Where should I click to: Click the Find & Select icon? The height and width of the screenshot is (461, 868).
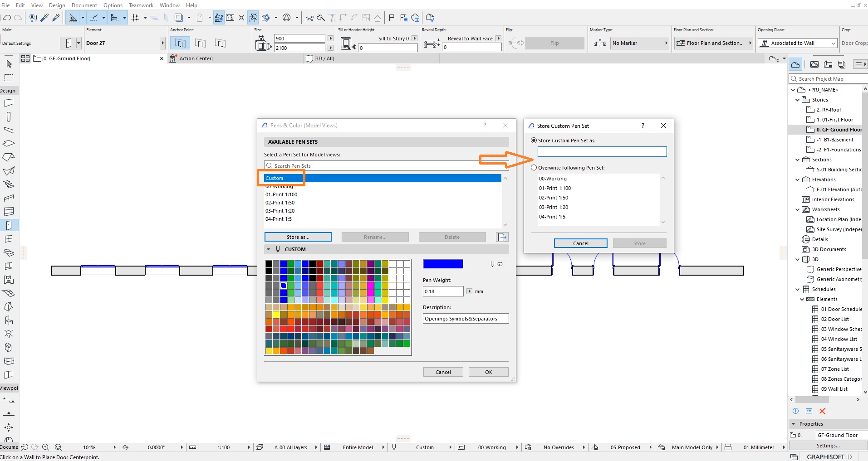pyautogui.click(x=34, y=18)
